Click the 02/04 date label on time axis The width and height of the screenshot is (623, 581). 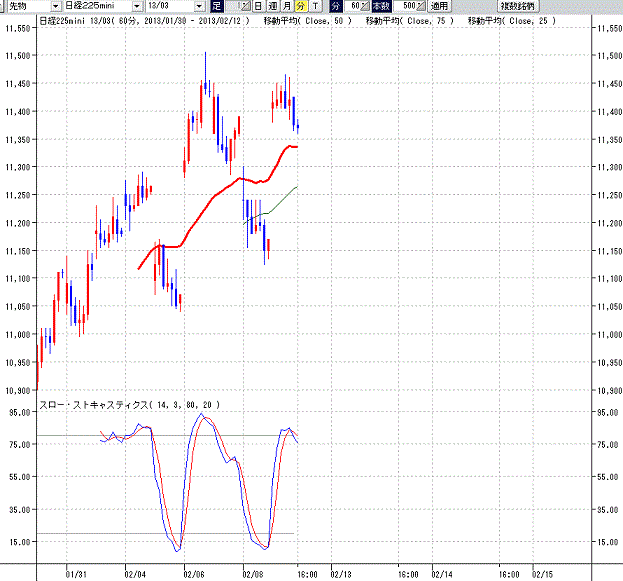pos(135,574)
